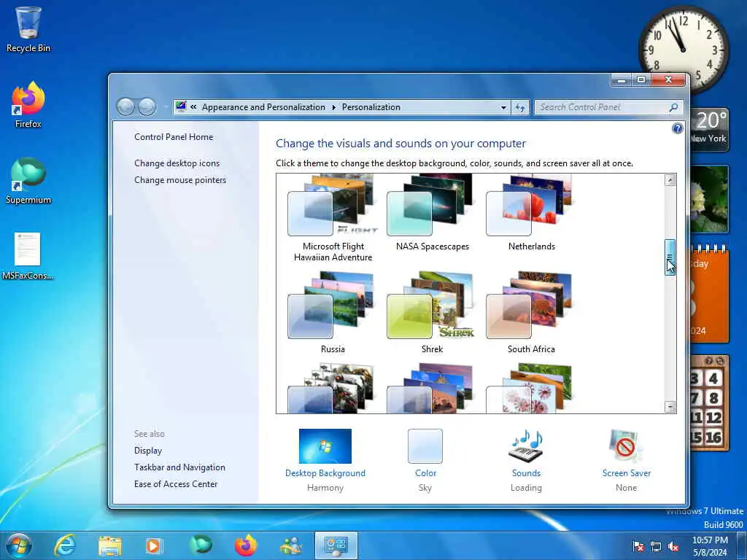Apply the NASA Spacescapes theme
The width and height of the screenshot is (747, 560).
pos(432,213)
